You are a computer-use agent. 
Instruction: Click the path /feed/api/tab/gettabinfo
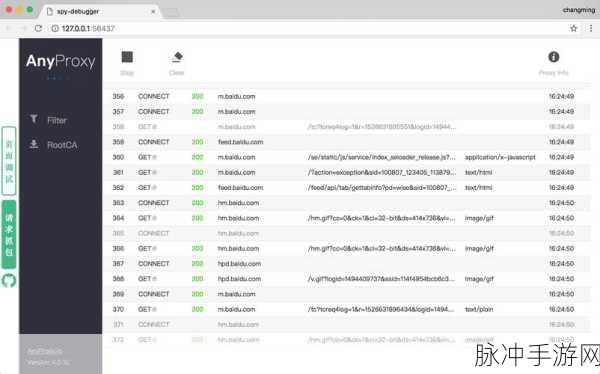click(382, 188)
